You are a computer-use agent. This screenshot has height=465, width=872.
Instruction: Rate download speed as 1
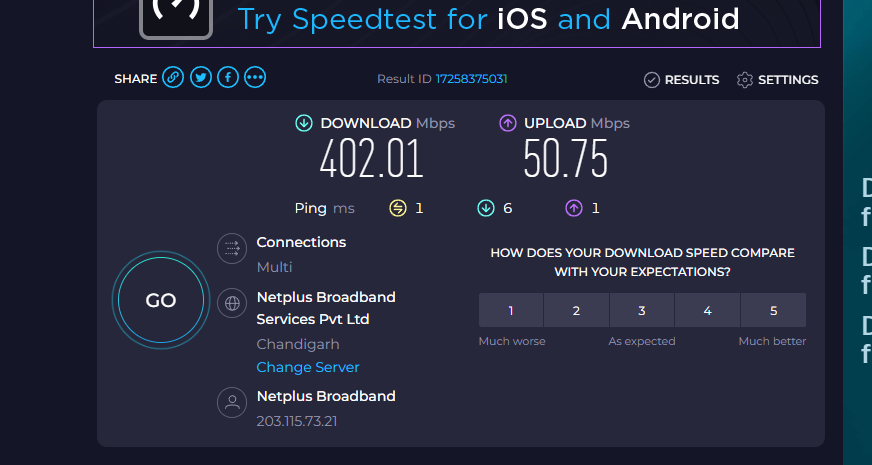click(511, 310)
